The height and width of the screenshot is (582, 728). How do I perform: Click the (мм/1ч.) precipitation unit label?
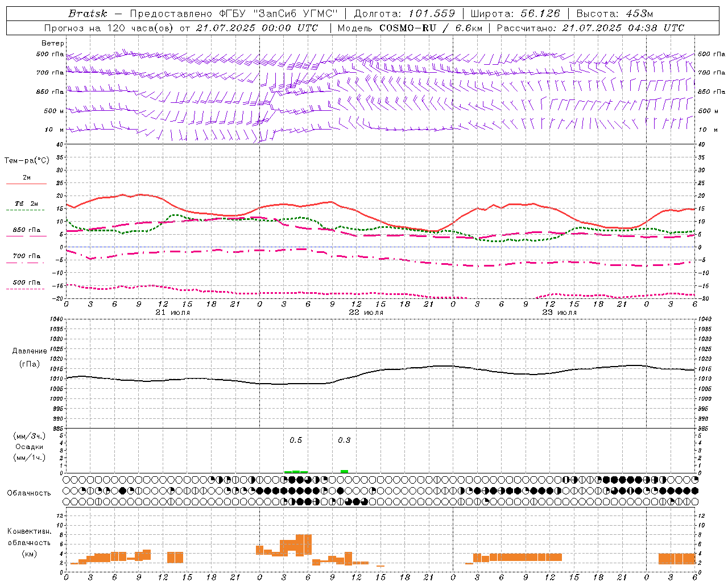click(30, 458)
